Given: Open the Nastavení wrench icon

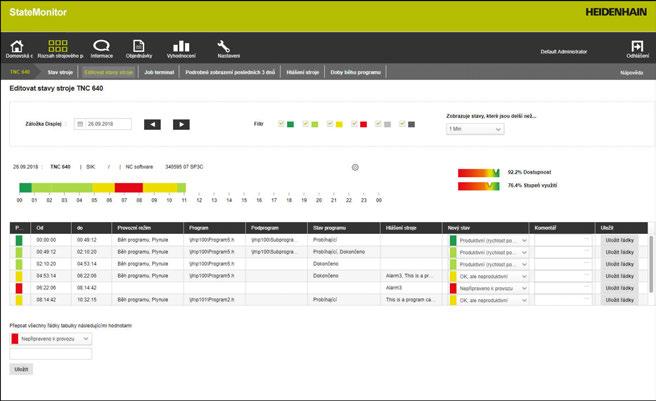Looking at the screenshot, I should 223,46.
